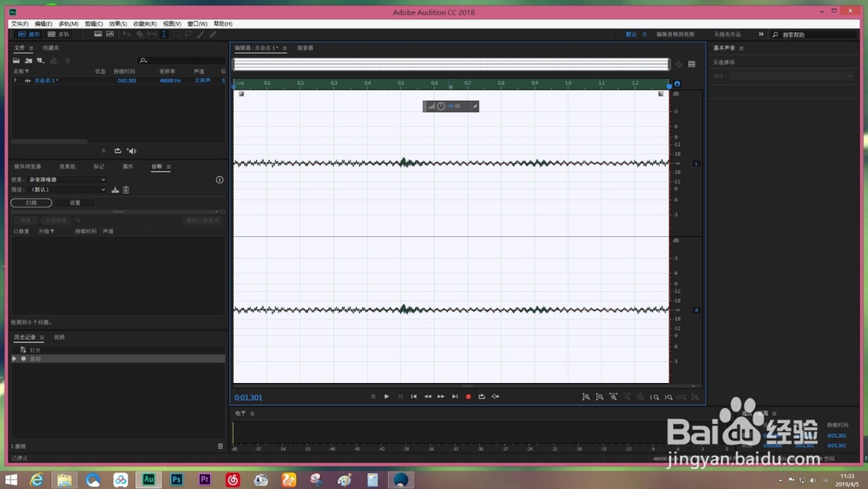This screenshot has height=489, width=868.
Task: Select the 录制 history entry
Action: pyautogui.click(x=118, y=359)
